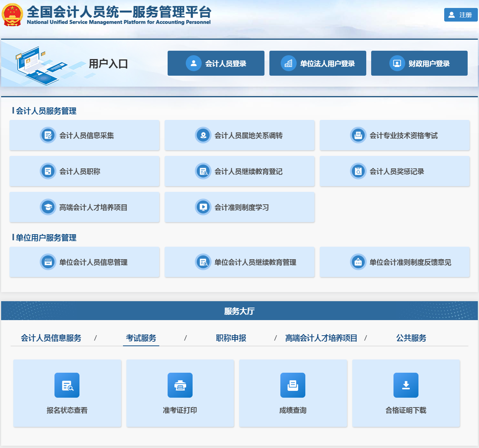Click the 会计人员属地关系调转 location icon
Screen dimensions: 479x448
[x=203, y=135]
